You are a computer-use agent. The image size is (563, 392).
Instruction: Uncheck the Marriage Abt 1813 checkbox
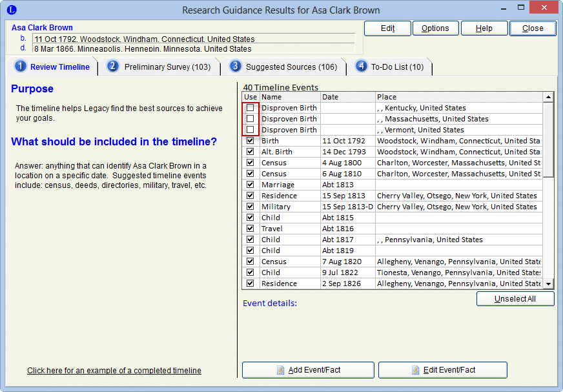pos(251,184)
